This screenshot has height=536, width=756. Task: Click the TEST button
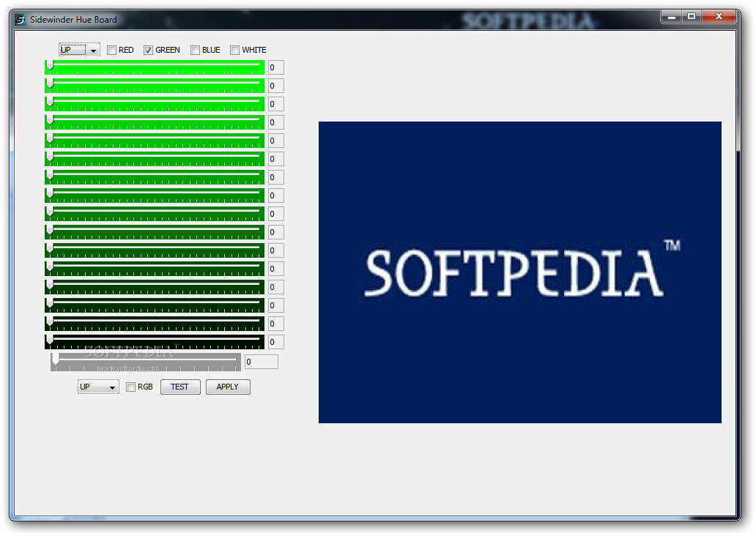179,387
